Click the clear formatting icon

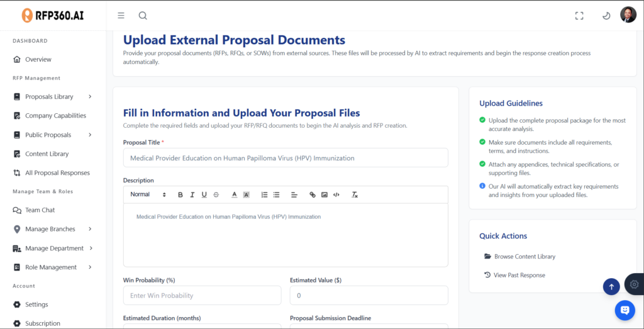point(355,195)
